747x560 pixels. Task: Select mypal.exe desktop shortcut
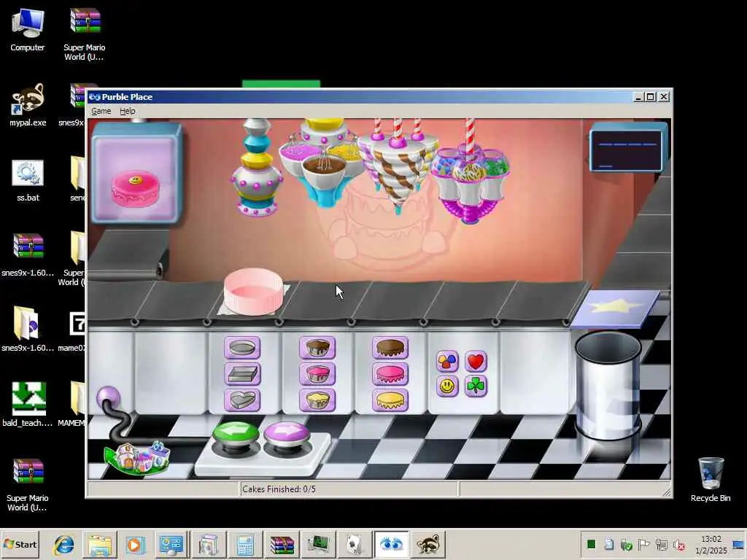[x=28, y=105]
